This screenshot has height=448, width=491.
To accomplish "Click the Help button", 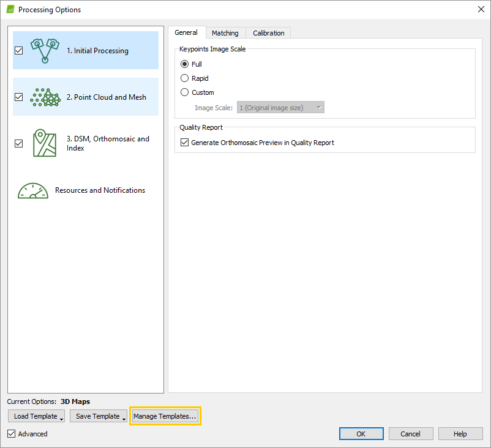I will click(x=460, y=433).
